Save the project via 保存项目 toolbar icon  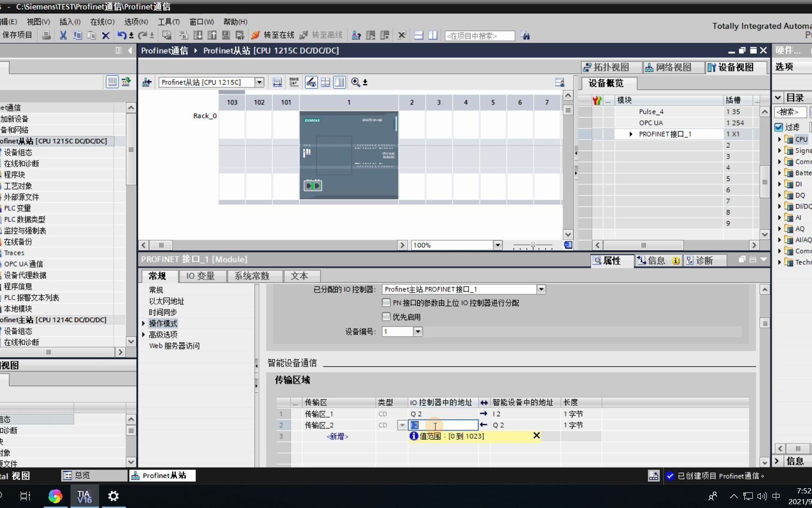coord(17,35)
